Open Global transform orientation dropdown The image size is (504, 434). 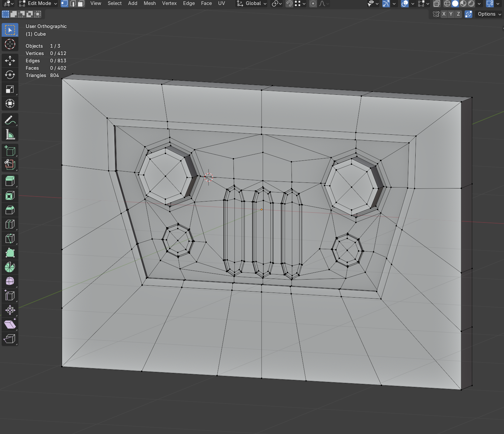tap(251, 3)
